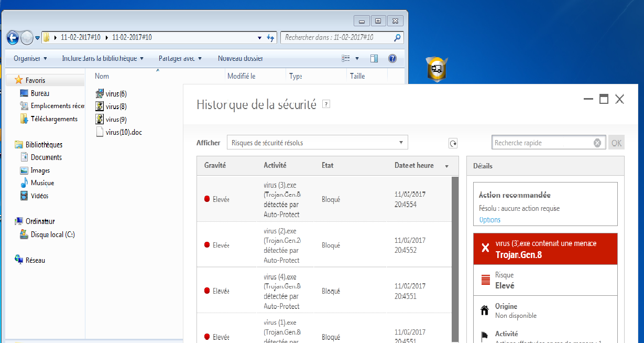Open Inclure dans la bibliothèque menu
The width and height of the screenshot is (644, 343).
click(x=102, y=58)
